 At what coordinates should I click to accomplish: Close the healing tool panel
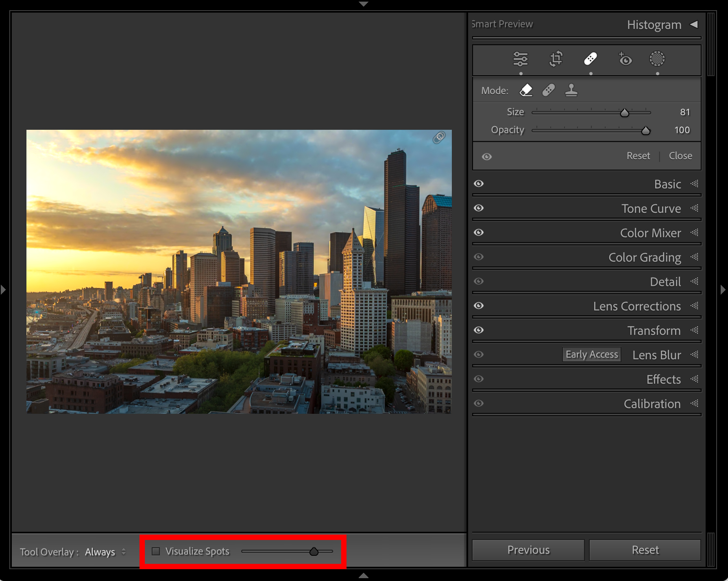click(x=680, y=156)
